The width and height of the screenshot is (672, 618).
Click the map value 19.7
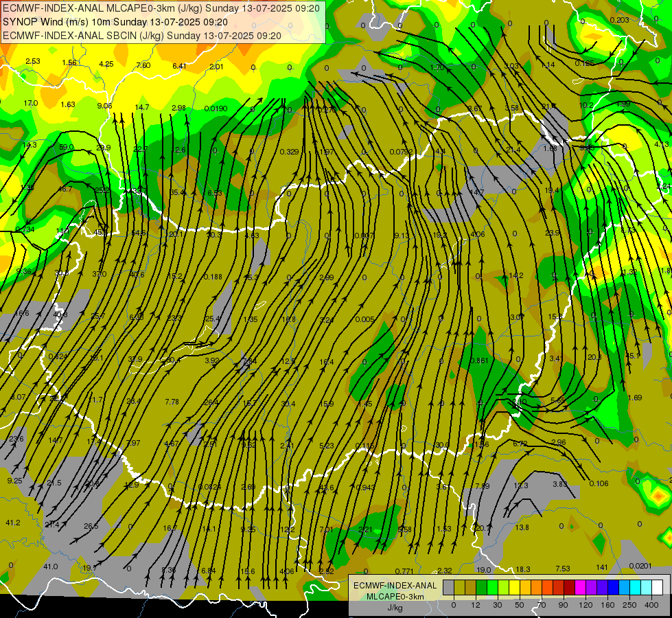click(89, 568)
